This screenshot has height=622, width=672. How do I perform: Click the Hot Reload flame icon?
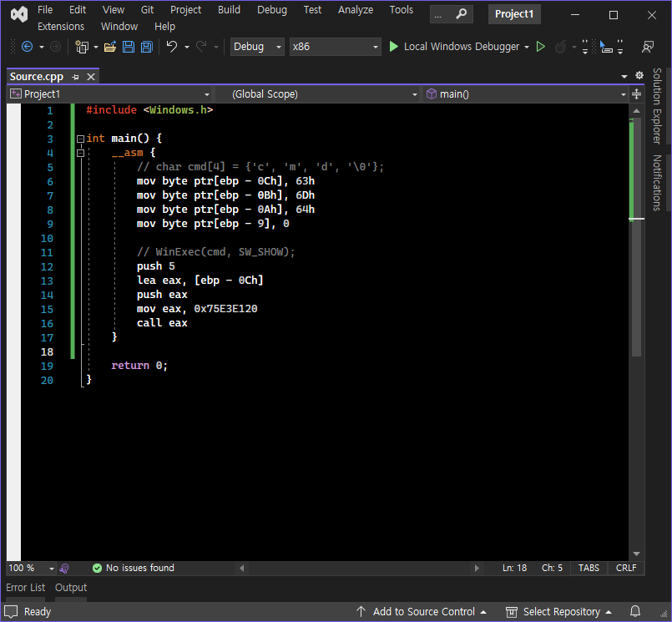pyautogui.click(x=560, y=46)
